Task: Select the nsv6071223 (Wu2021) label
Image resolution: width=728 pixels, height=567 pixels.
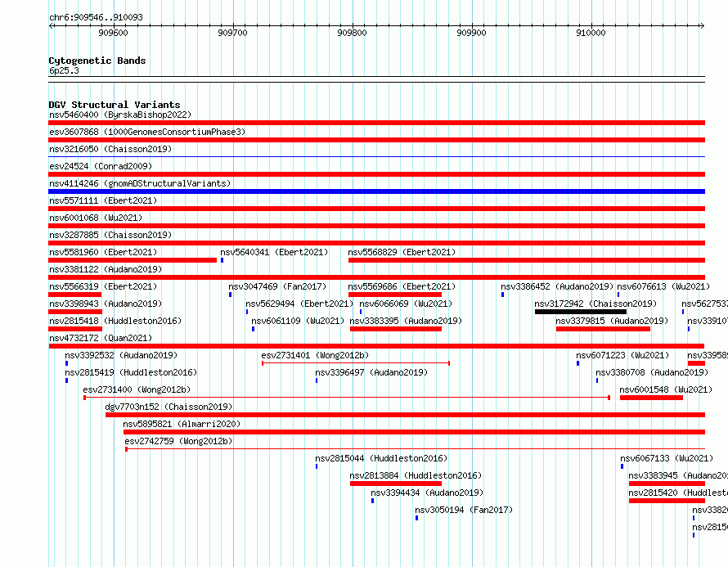Action: pyautogui.click(x=622, y=355)
